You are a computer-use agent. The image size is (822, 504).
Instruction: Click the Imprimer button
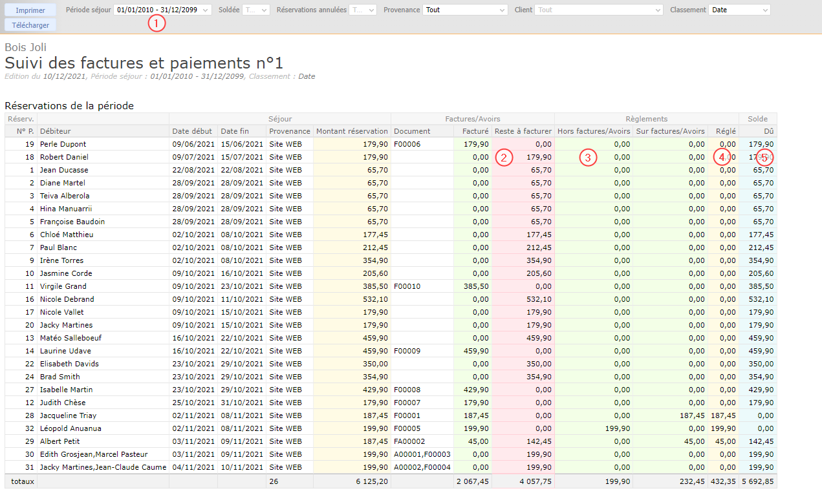point(30,10)
